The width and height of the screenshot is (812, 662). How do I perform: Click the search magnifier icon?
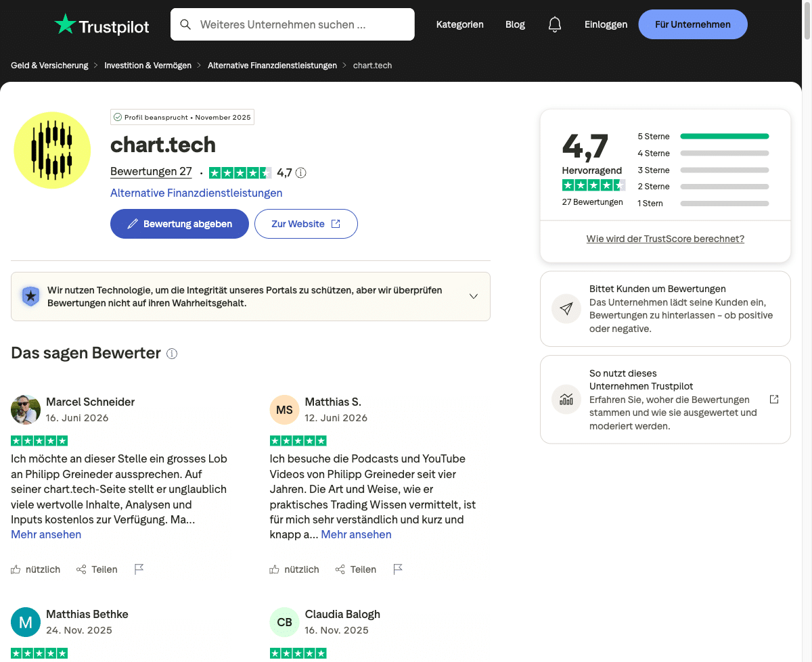185,24
